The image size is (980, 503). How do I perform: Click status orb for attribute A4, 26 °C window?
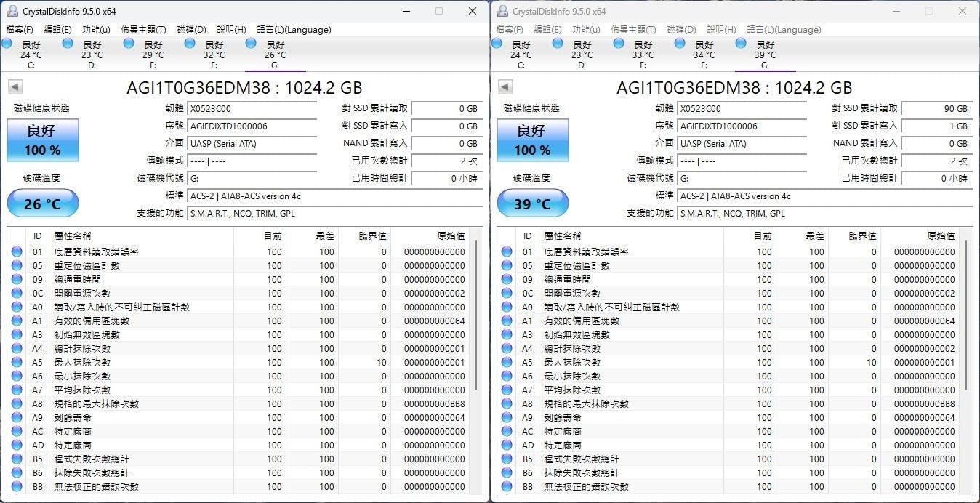[x=17, y=349]
